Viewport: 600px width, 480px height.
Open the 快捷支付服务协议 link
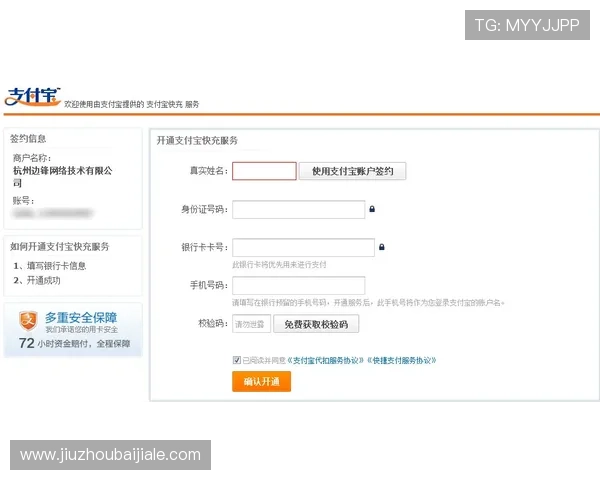[401, 360]
